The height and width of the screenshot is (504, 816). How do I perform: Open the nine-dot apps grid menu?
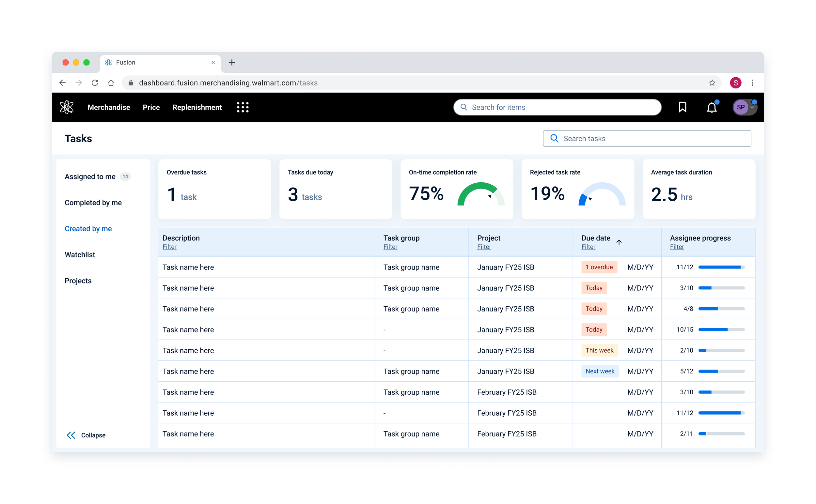point(243,107)
